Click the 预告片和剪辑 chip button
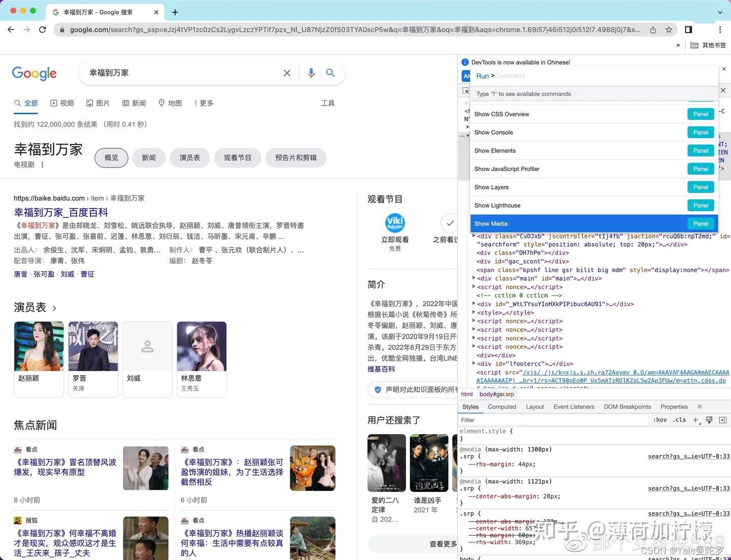This screenshot has height=560, width=731. coord(296,158)
